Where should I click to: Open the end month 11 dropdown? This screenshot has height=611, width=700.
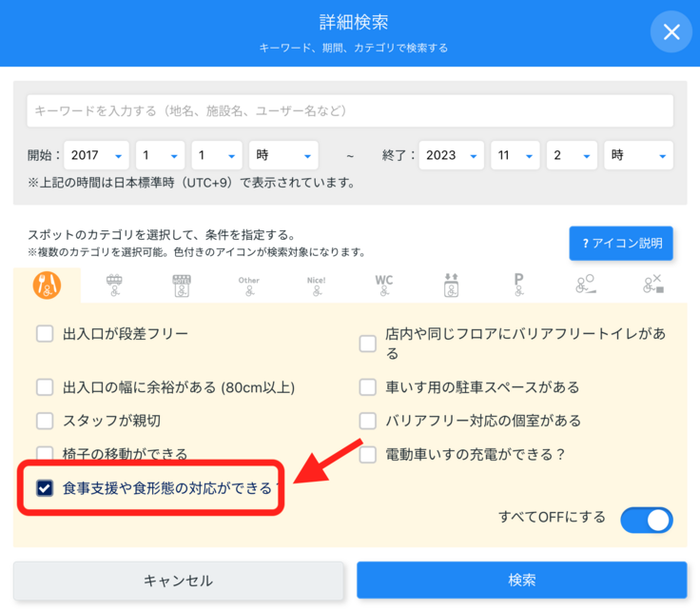(x=515, y=155)
